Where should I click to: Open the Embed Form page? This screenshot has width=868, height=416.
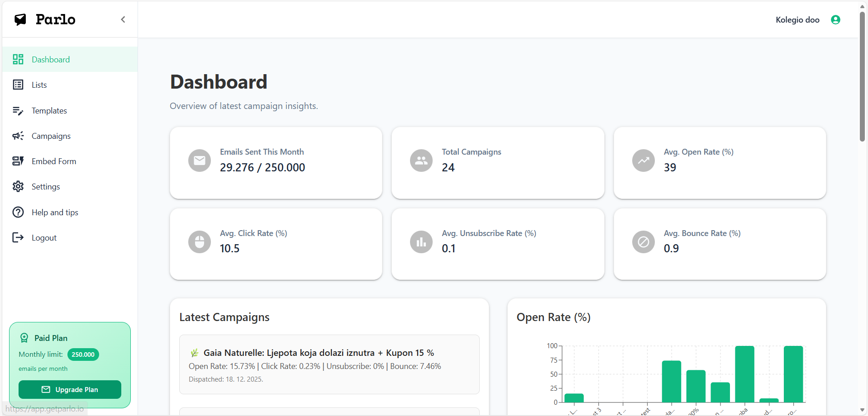(x=53, y=161)
